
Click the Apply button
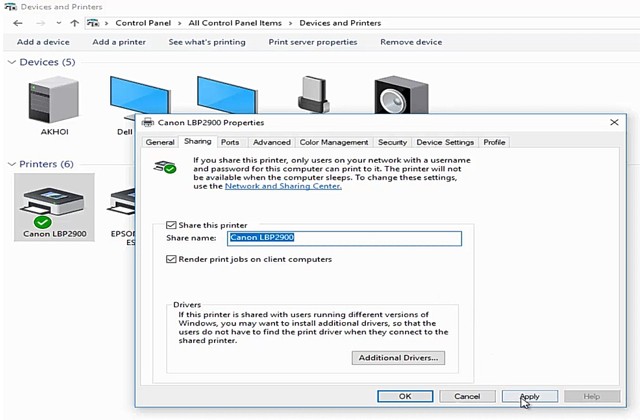tap(530, 396)
